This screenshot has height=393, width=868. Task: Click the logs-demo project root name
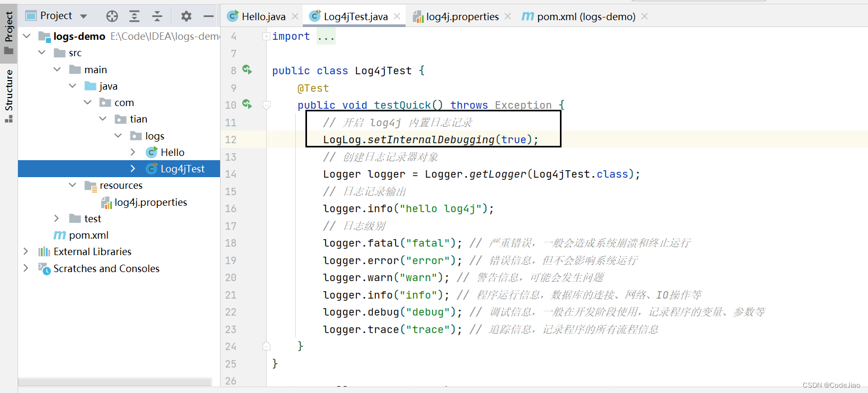point(80,36)
